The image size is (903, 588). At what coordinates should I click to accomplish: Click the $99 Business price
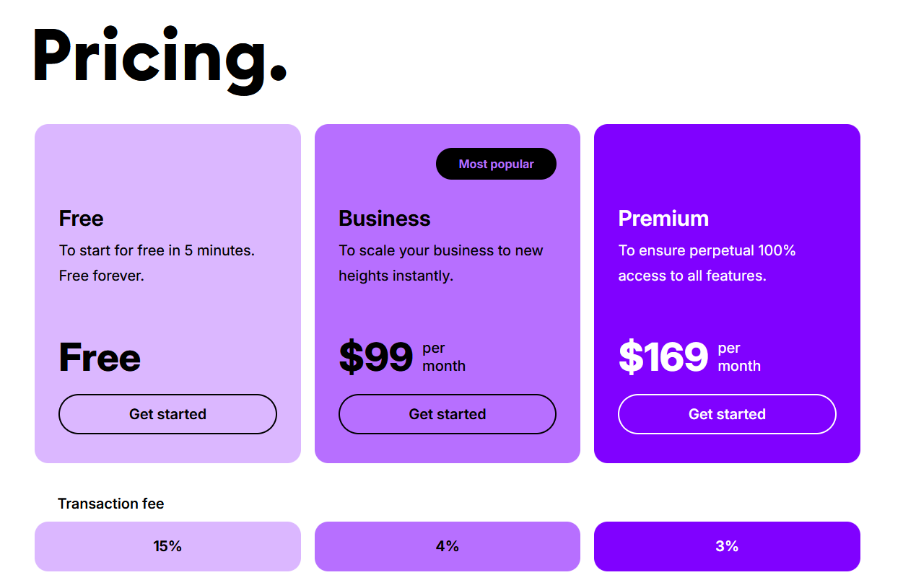pyautogui.click(x=376, y=356)
